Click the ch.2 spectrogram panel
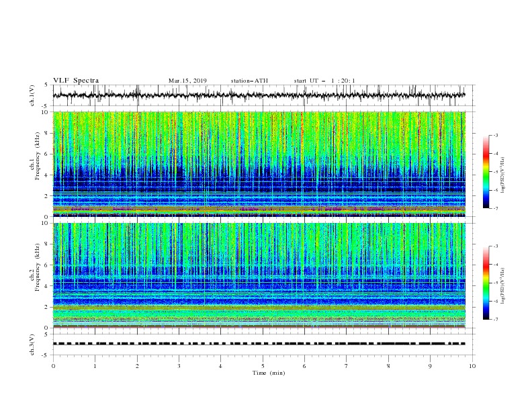 click(x=259, y=275)
